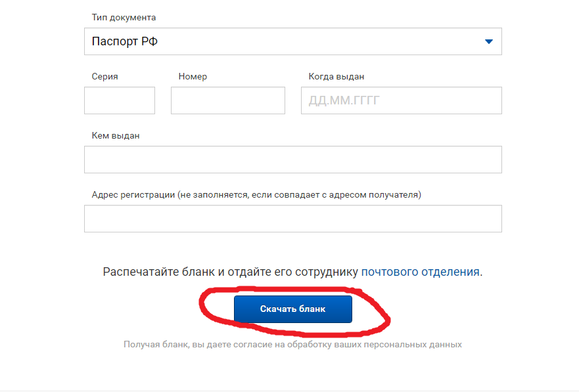Click the Когда выдан label
This screenshot has width=579, height=392.
336,77
